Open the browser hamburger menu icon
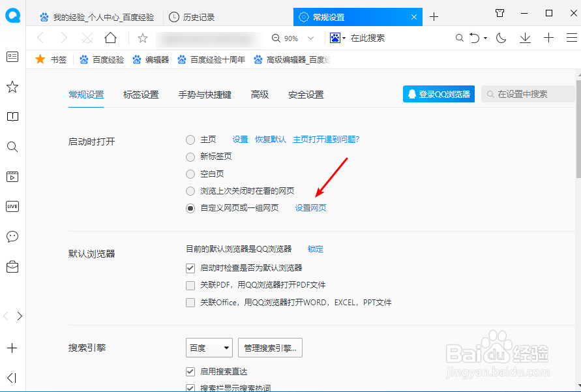 (573, 38)
